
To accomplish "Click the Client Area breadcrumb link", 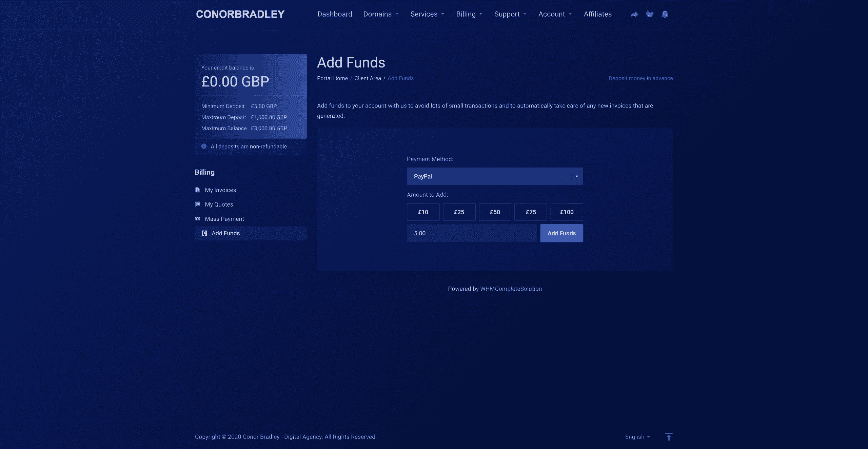I will tap(368, 78).
